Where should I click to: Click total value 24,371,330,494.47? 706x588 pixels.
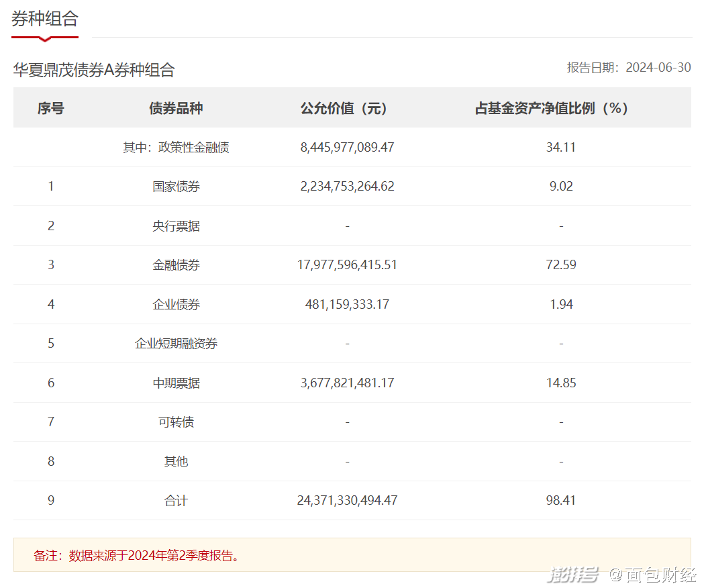pos(347,501)
